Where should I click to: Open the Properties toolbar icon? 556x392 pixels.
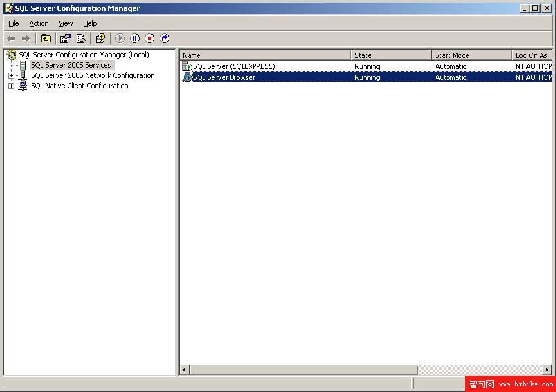[65, 39]
